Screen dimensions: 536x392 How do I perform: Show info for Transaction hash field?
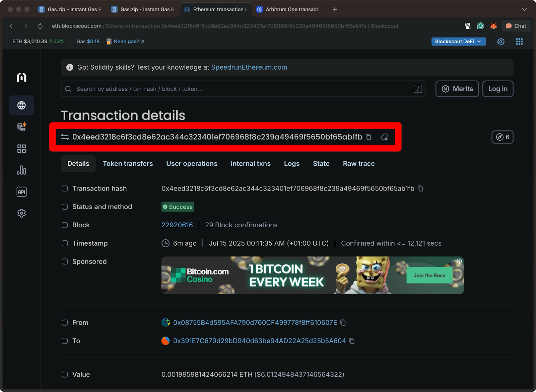(x=65, y=188)
